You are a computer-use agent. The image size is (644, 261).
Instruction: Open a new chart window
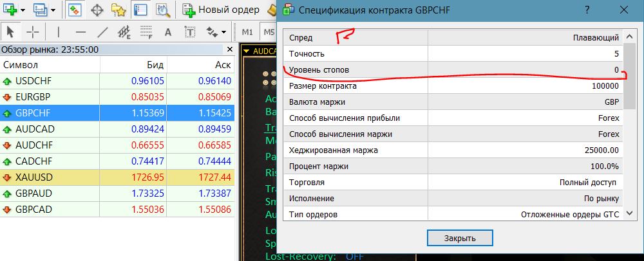(10, 10)
